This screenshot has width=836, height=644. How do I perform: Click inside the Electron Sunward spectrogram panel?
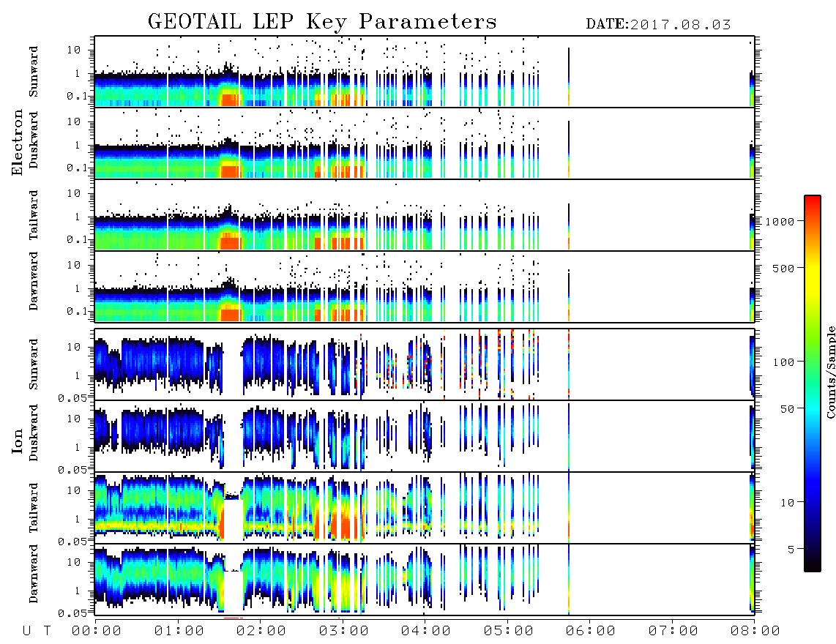click(x=425, y=72)
